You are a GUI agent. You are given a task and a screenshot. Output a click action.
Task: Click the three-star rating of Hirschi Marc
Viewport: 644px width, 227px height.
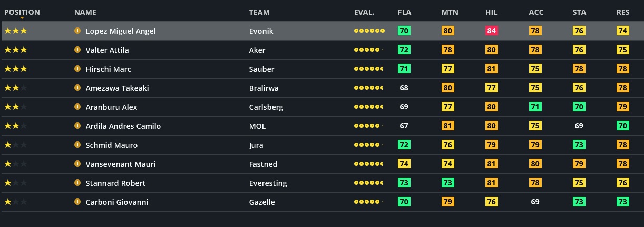tap(16, 69)
